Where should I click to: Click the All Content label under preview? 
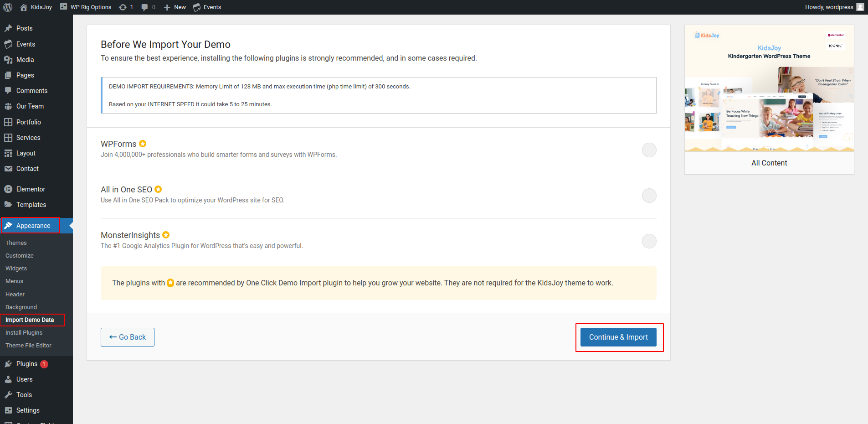[x=769, y=163]
